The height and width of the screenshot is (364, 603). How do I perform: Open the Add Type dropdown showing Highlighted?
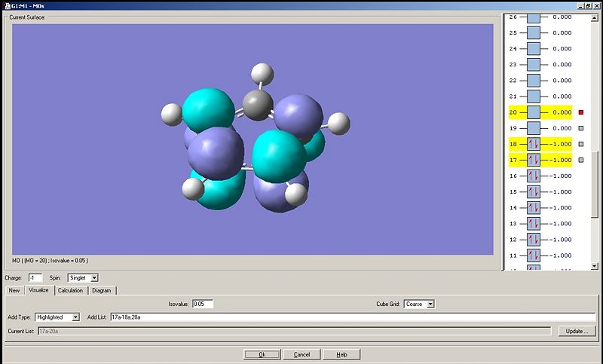coord(75,317)
